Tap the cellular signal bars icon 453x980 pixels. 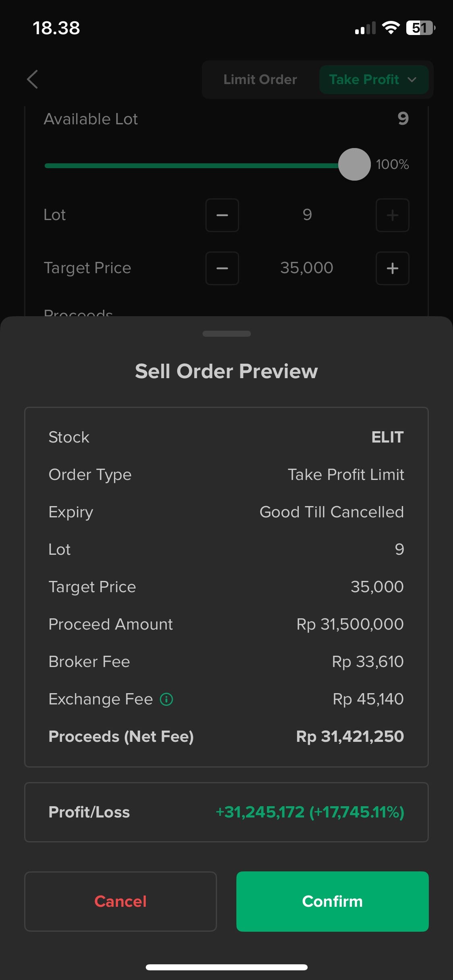[x=365, y=28]
